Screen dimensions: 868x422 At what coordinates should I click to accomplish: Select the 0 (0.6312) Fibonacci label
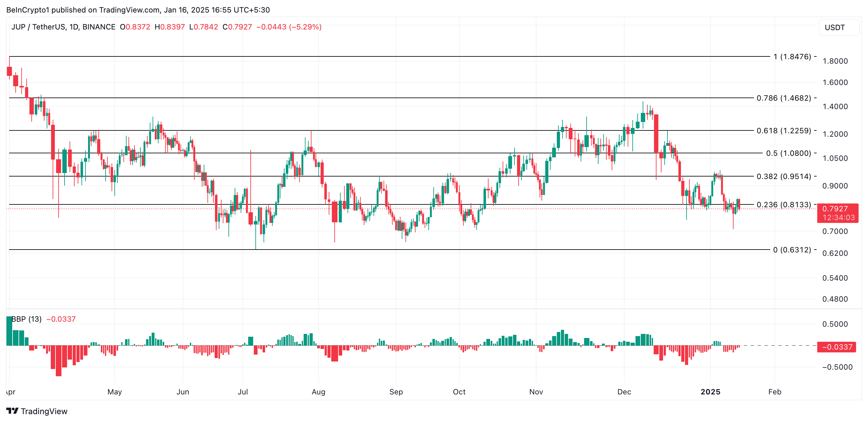[792, 250]
